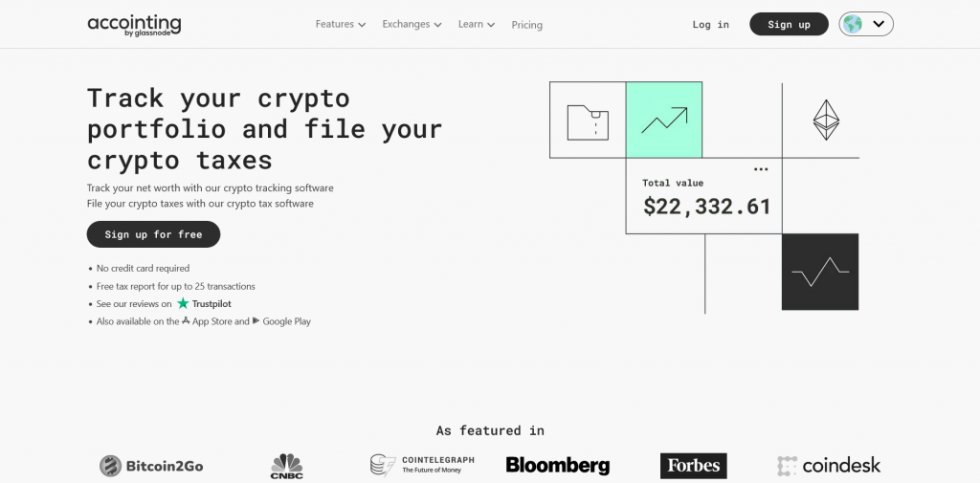The image size is (980, 483).
Task: Click the dark pulse line chart tile
Action: pos(820,272)
